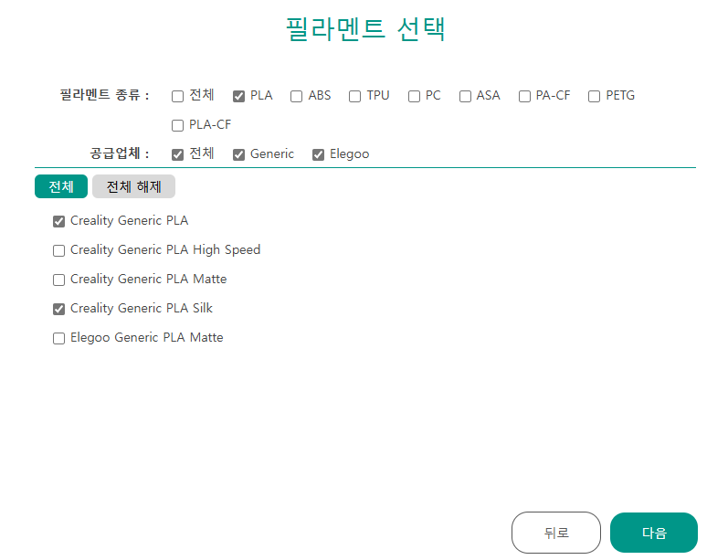The height and width of the screenshot is (560, 728).
Task: Deselect Creality Generic PLA Silk
Action: (58, 310)
